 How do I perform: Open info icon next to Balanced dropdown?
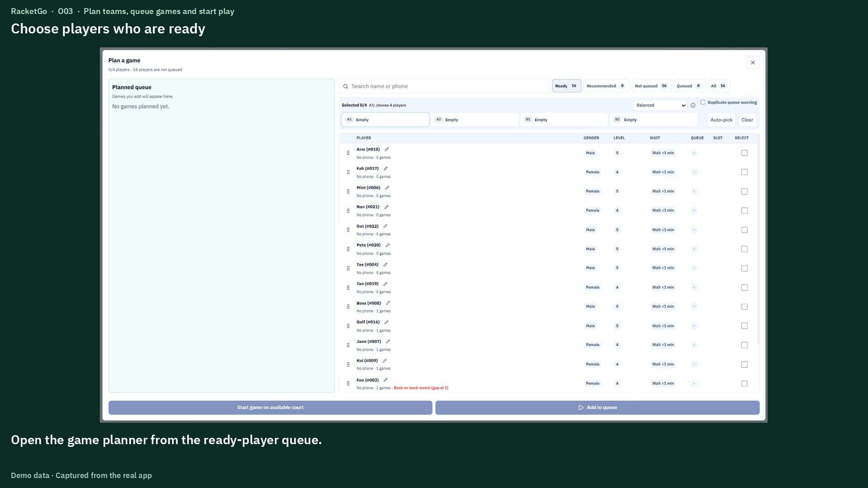tap(693, 105)
